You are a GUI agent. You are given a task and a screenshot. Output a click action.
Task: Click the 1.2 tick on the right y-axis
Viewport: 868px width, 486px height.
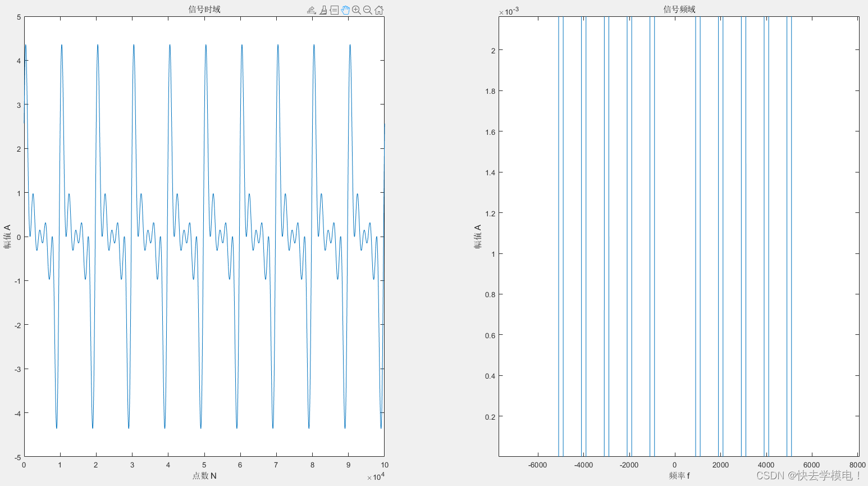click(490, 214)
